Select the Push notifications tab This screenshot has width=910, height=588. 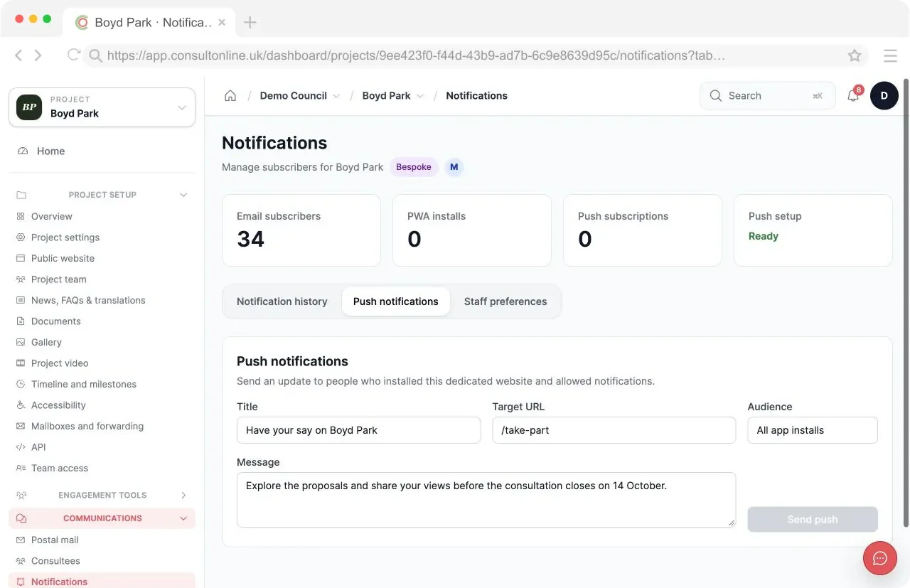396,301
